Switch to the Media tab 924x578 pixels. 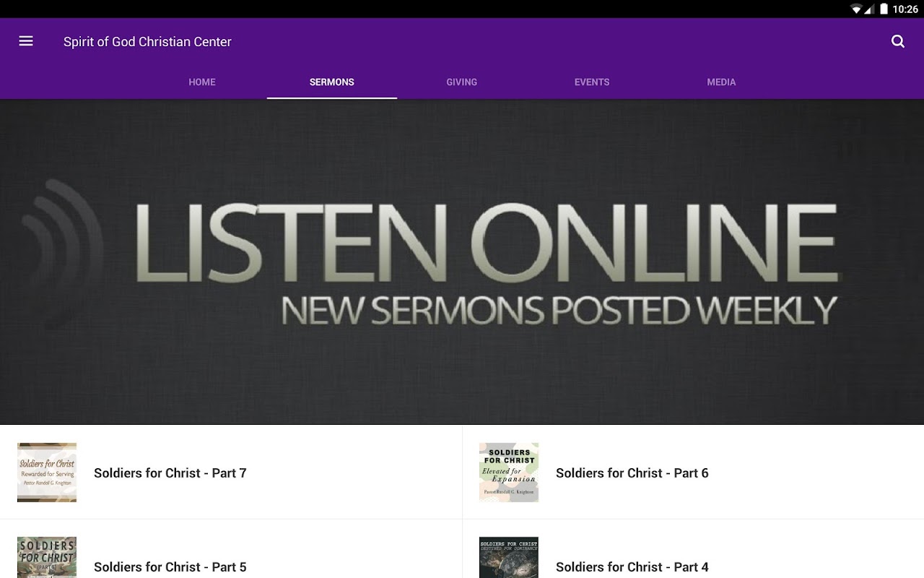click(x=721, y=82)
